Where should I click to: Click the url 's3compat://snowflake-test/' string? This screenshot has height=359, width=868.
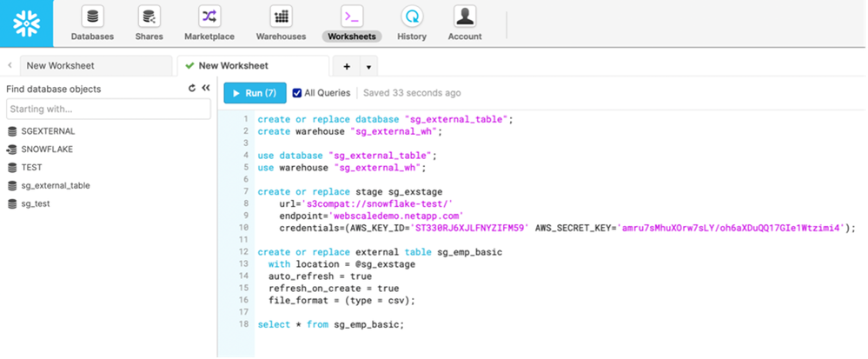tap(379, 204)
